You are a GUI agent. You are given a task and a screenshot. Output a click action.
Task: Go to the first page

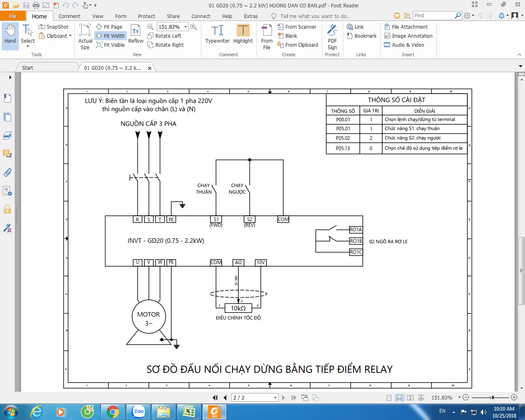(x=215, y=397)
